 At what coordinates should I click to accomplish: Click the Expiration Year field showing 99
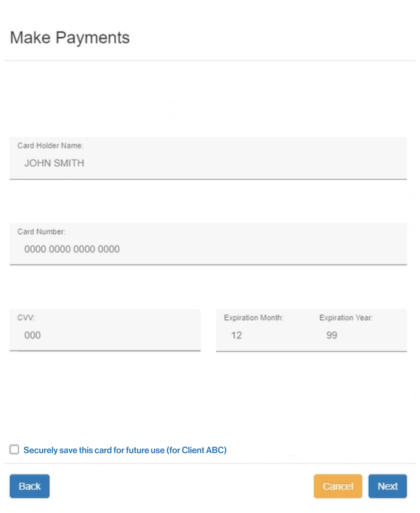pos(358,335)
